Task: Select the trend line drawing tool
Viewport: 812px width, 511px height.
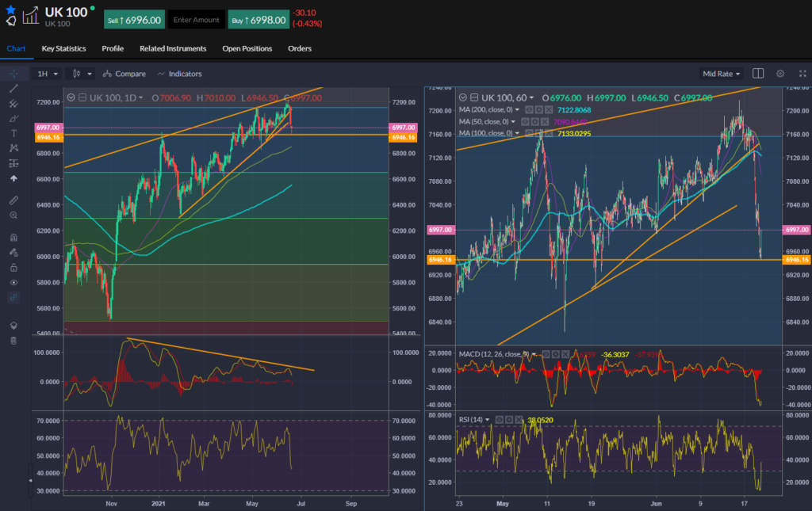Action: (x=13, y=87)
